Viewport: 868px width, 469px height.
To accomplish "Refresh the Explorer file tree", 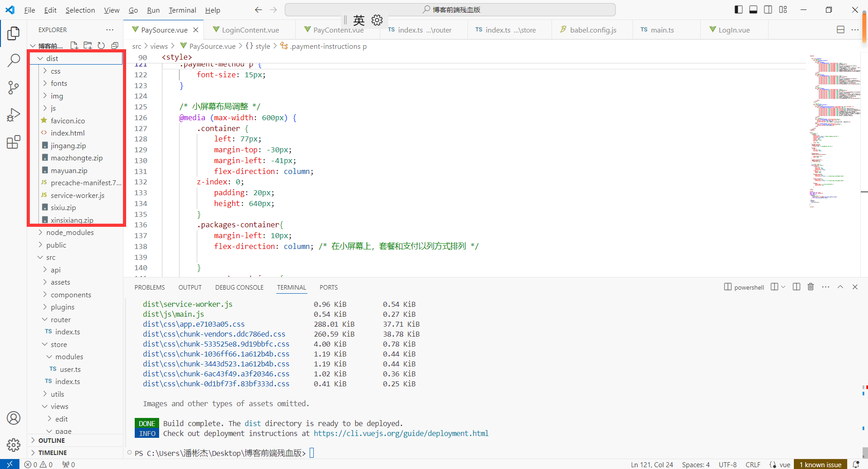I will point(101,46).
